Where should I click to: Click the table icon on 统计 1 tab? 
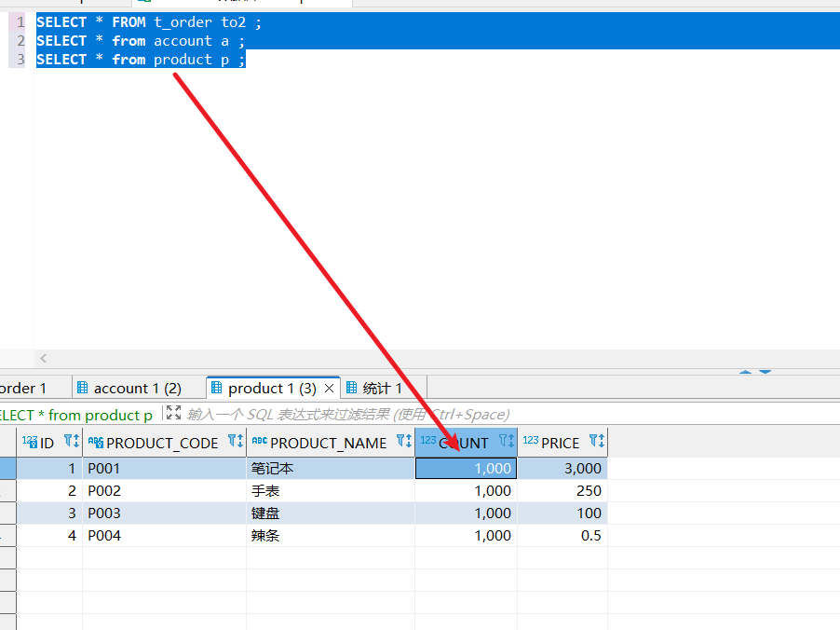click(x=351, y=388)
